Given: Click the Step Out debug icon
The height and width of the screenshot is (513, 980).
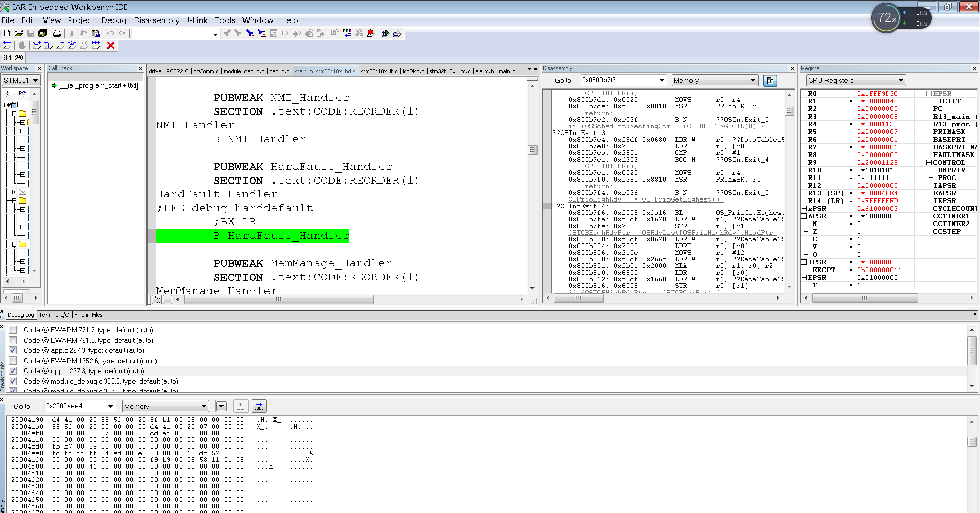Looking at the screenshot, I should (60, 46).
